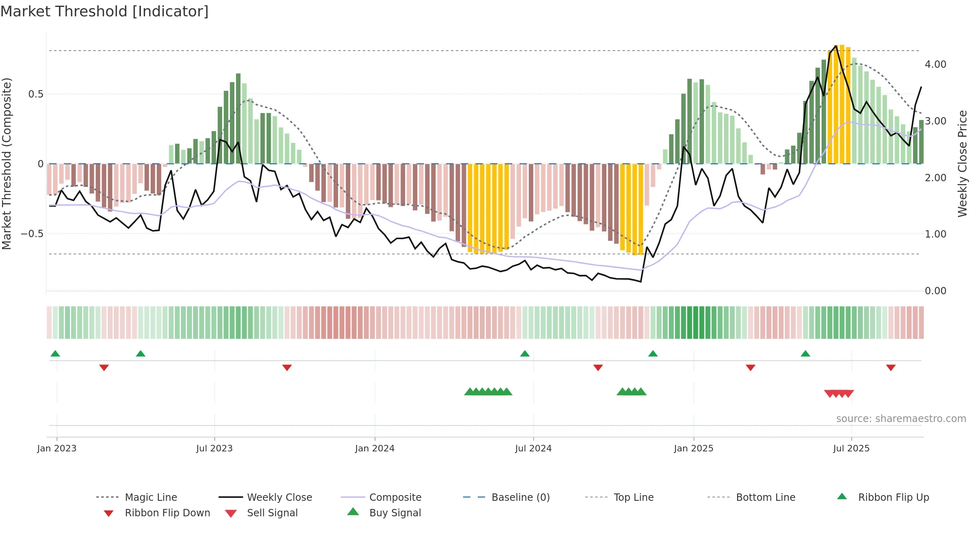This screenshot has height=551, width=980.
Task: Toggle the Top Line legend entry
Action: [x=619, y=497]
